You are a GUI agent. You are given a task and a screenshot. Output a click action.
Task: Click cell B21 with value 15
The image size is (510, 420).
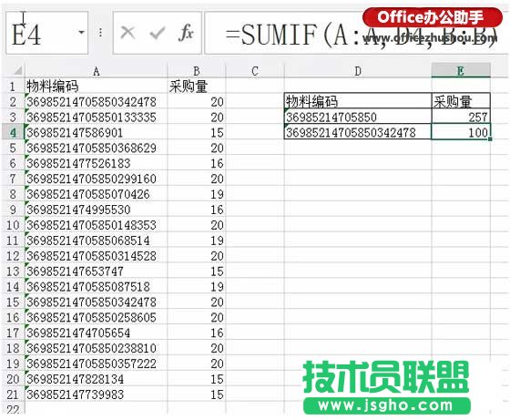(197, 394)
